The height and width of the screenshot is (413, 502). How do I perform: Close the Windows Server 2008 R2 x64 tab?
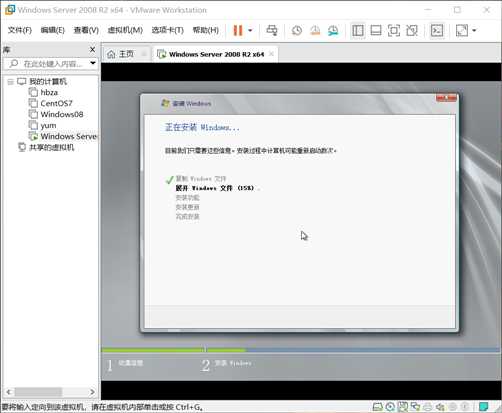point(272,54)
